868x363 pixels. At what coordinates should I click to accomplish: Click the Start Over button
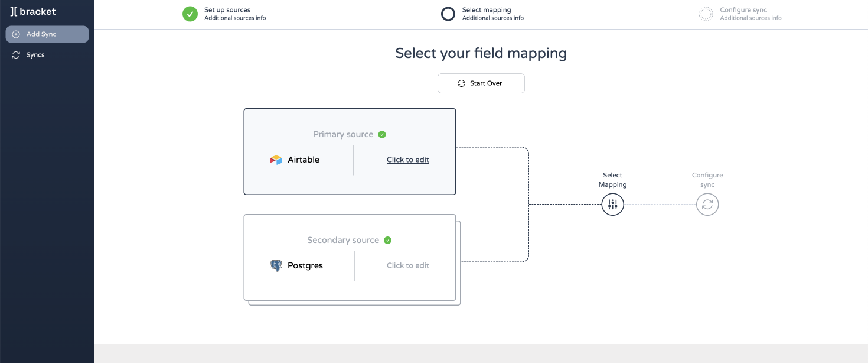(481, 83)
